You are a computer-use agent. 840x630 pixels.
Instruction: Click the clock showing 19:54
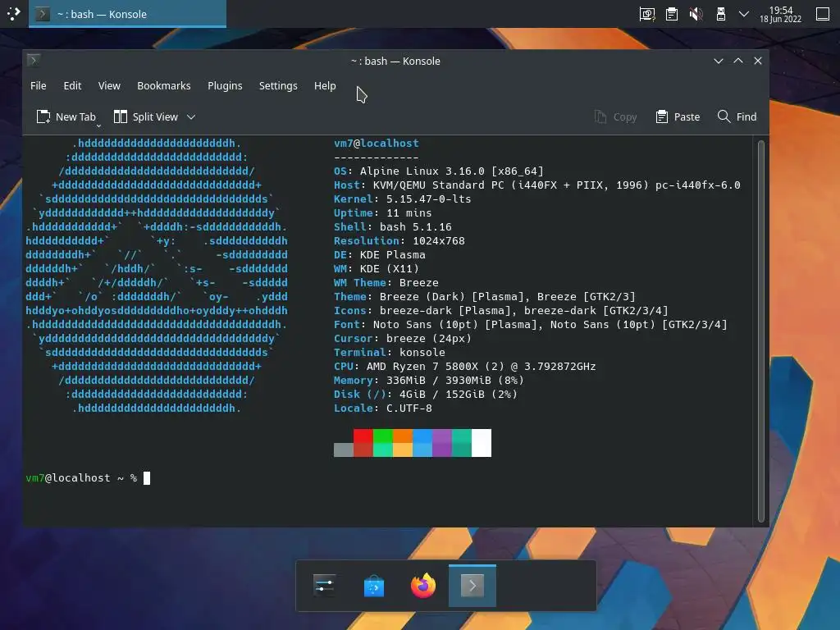click(781, 14)
